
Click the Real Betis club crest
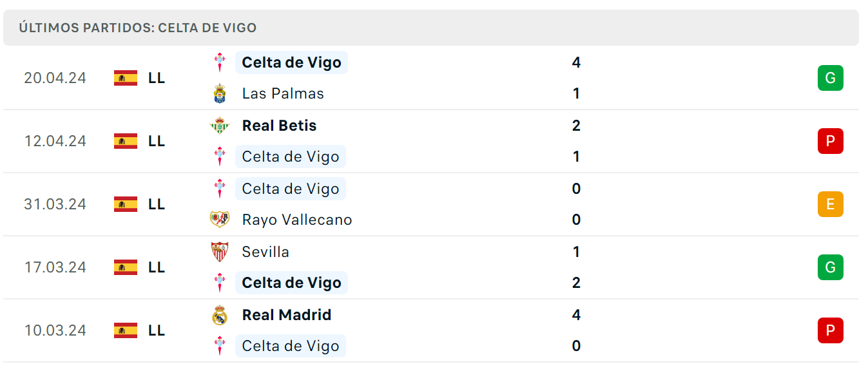pyautogui.click(x=220, y=126)
